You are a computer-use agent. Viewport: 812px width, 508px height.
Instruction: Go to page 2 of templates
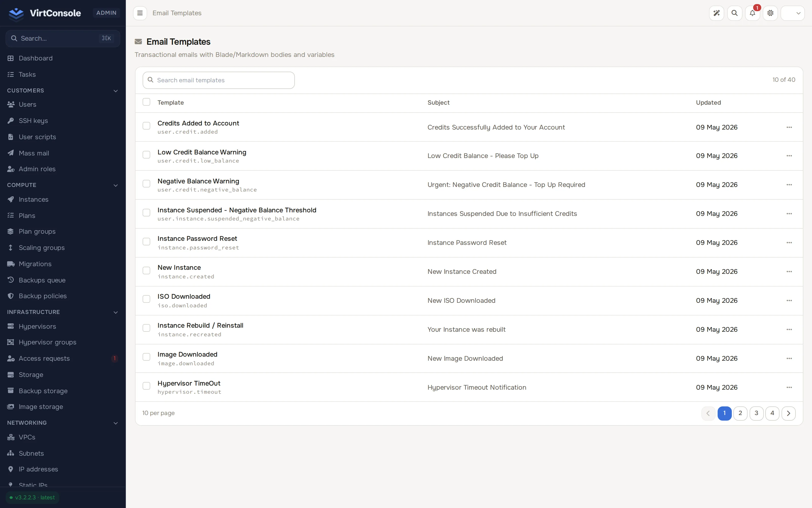[x=740, y=413]
